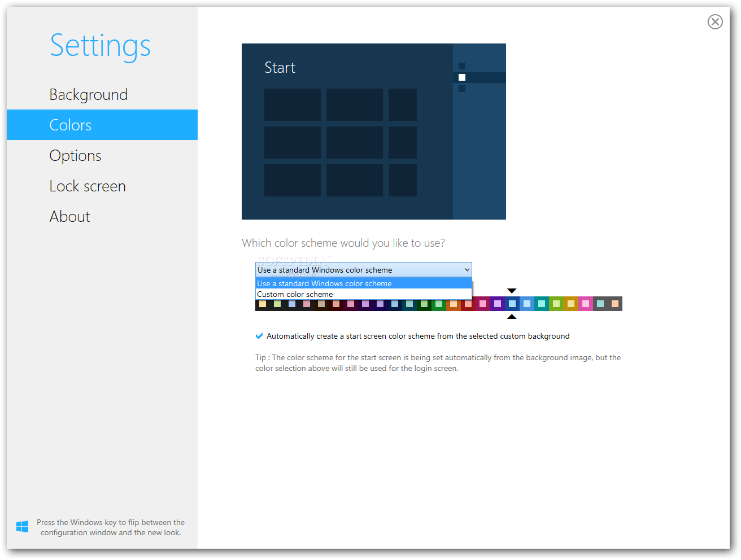Choose the red color swatch
741x560 pixels.
(x=468, y=304)
